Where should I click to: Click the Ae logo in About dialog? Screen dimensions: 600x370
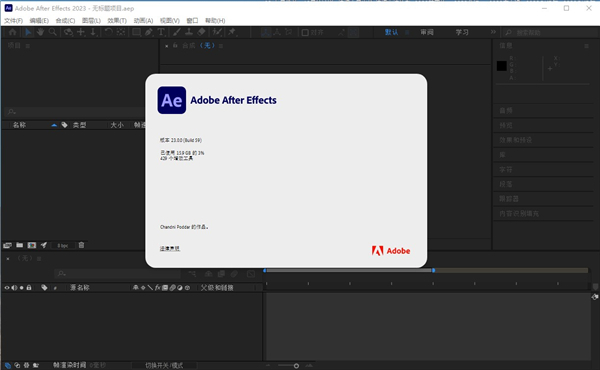click(172, 100)
